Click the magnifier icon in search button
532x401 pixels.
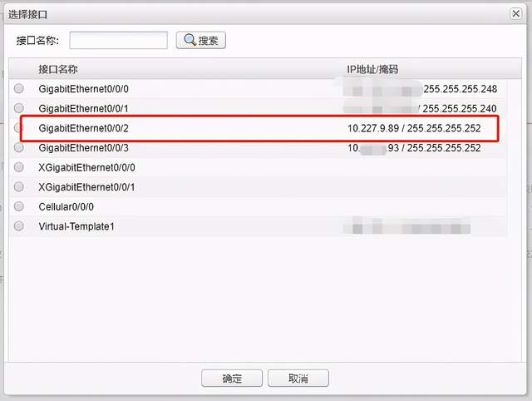(190, 40)
